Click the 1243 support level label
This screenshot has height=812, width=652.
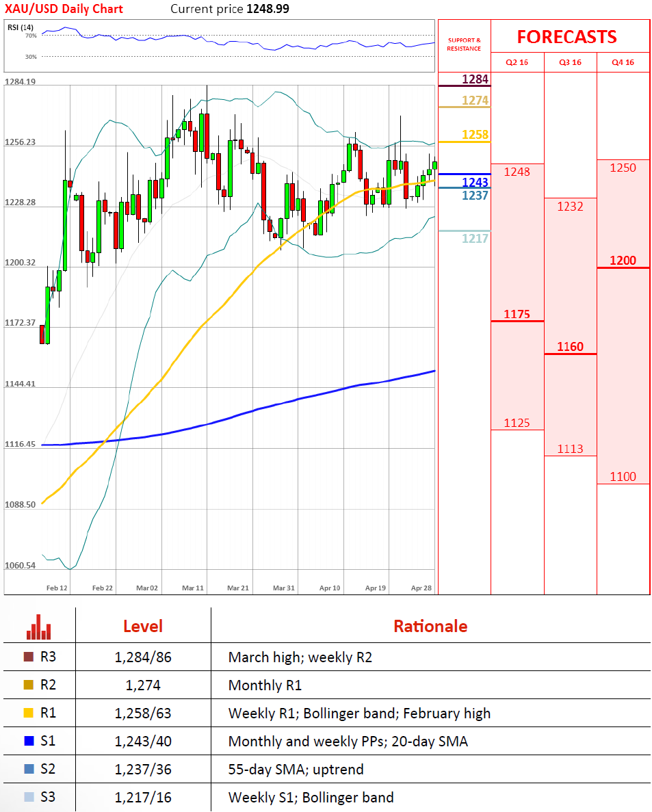coord(475,182)
